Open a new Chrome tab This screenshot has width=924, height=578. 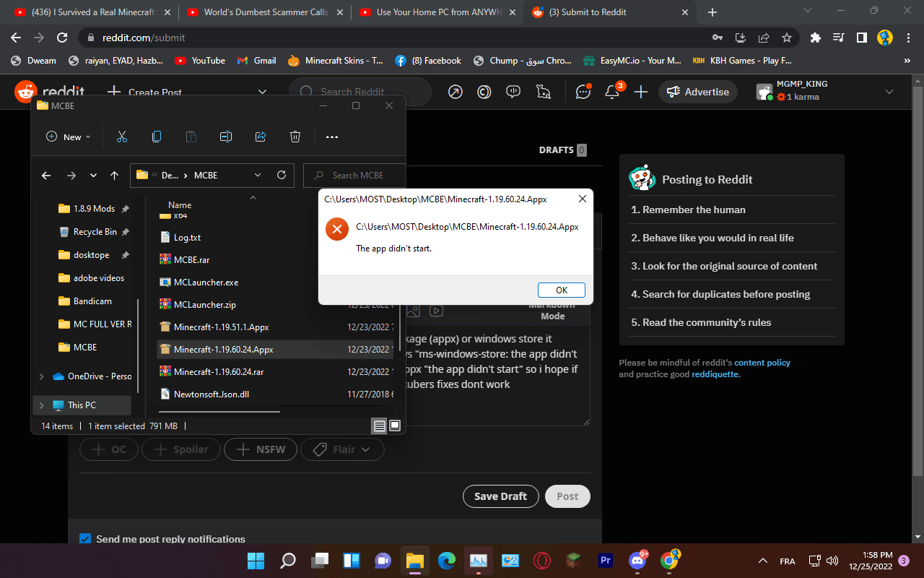[x=712, y=12]
